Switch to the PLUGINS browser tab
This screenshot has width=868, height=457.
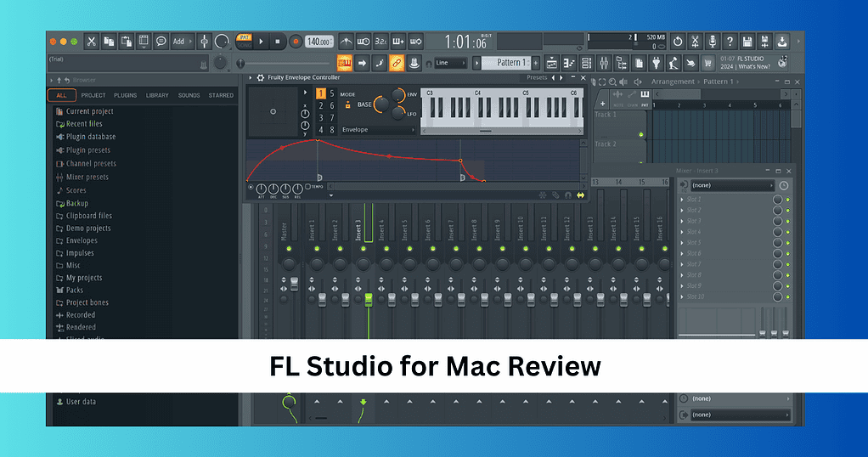[x=125, y=95]
